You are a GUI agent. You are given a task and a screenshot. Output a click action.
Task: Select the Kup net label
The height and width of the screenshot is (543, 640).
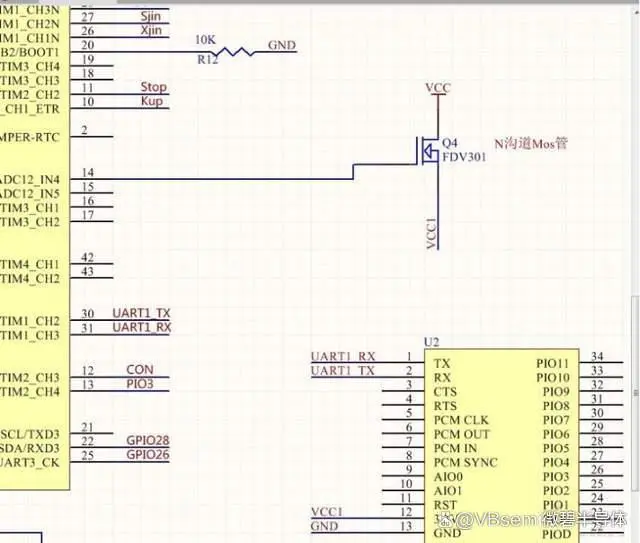[152, 101]
